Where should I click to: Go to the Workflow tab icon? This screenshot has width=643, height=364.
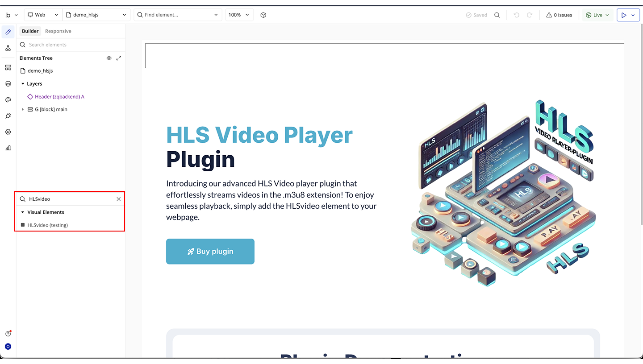click(x=8, y=48)
